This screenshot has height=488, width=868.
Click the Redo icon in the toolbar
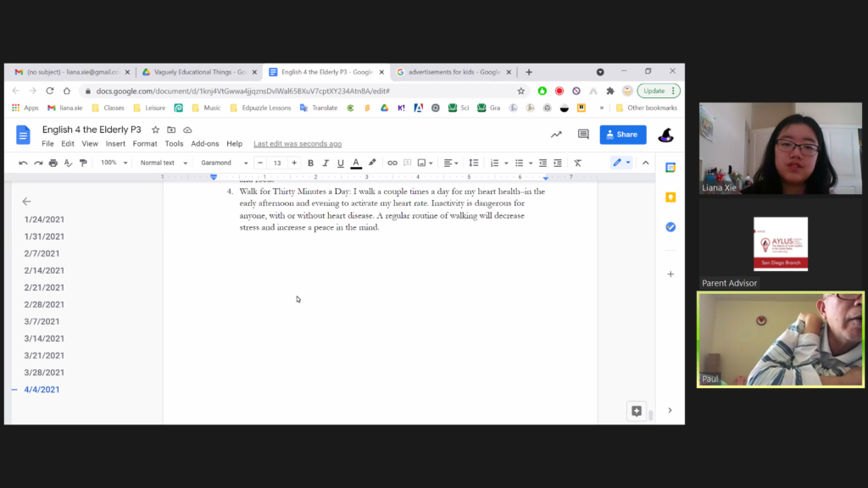pos(38,164)
